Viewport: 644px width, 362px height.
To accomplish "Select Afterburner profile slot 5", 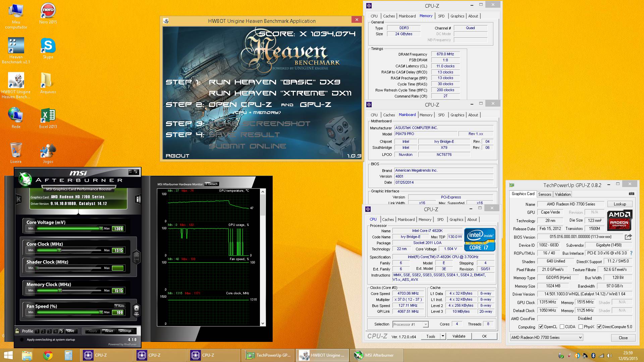I will (61, 331).
